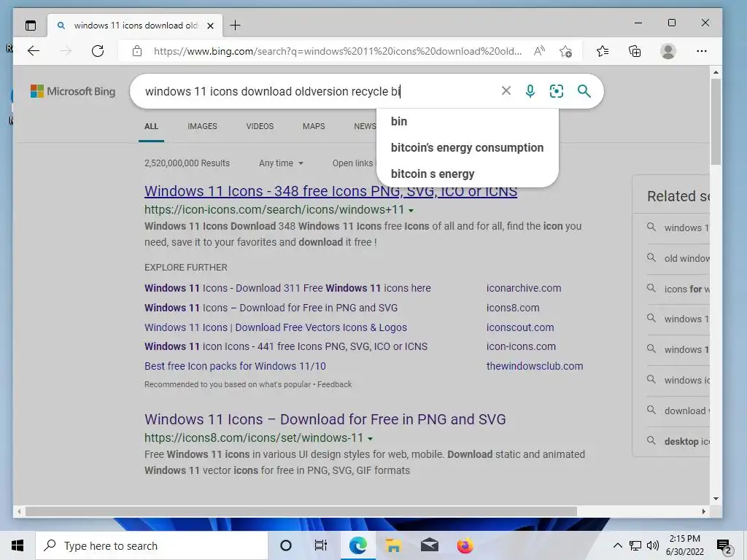Viewport: 747px width, 560px height.
Task: Open the browser profile avatar
Action: 668,51
